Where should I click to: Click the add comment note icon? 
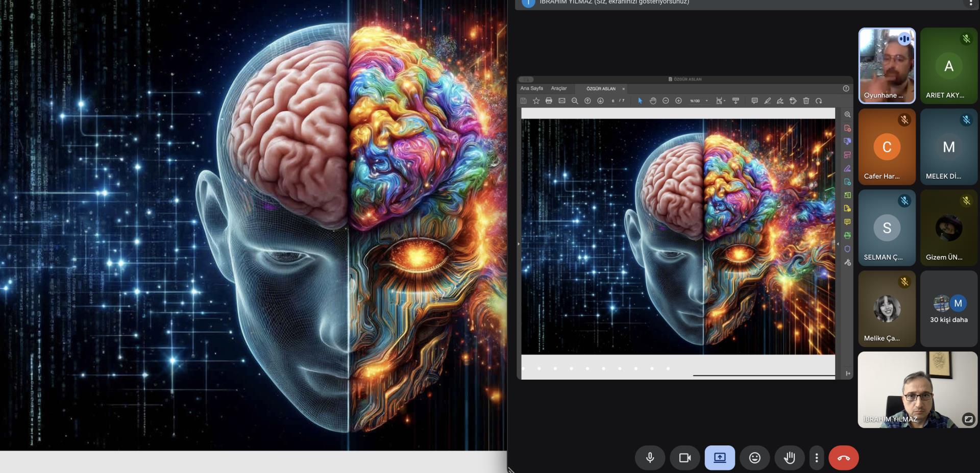[x=754, y=101]
